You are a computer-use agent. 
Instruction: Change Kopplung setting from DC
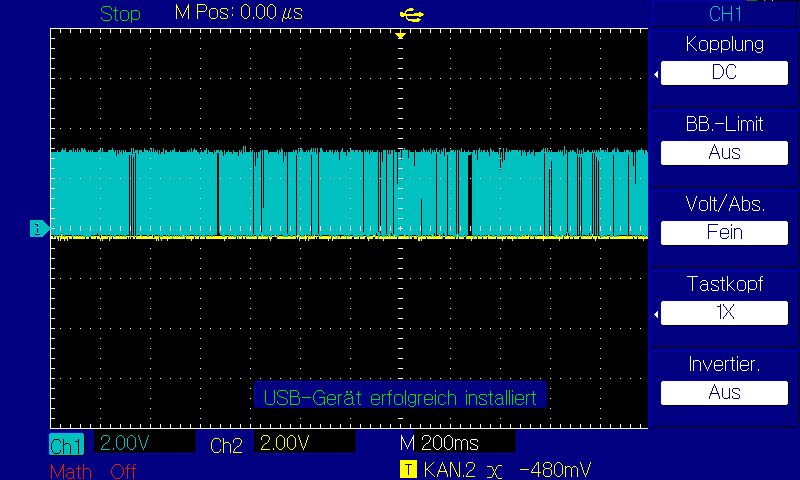pyautogui.click(x=724, y=72)
